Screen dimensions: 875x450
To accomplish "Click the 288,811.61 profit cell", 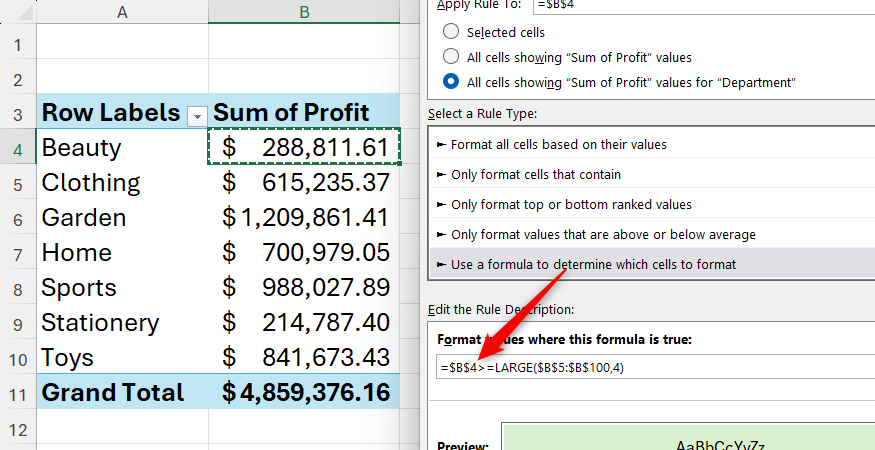I will pyautogui.click(x=304, y=147).
